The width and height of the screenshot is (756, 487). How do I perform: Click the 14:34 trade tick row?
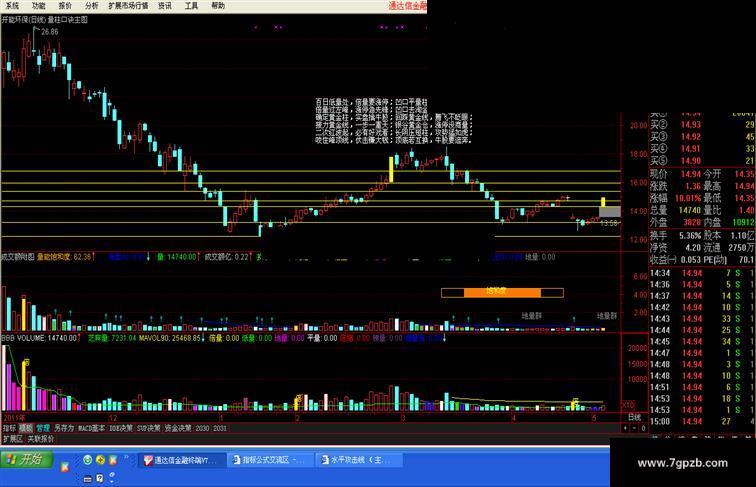tap(702, 273)
